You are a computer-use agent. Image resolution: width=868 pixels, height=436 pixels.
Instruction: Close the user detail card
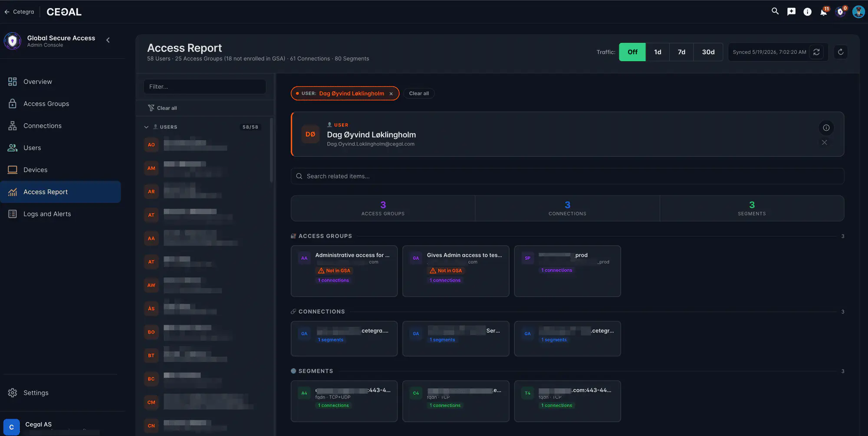point(824,142)
